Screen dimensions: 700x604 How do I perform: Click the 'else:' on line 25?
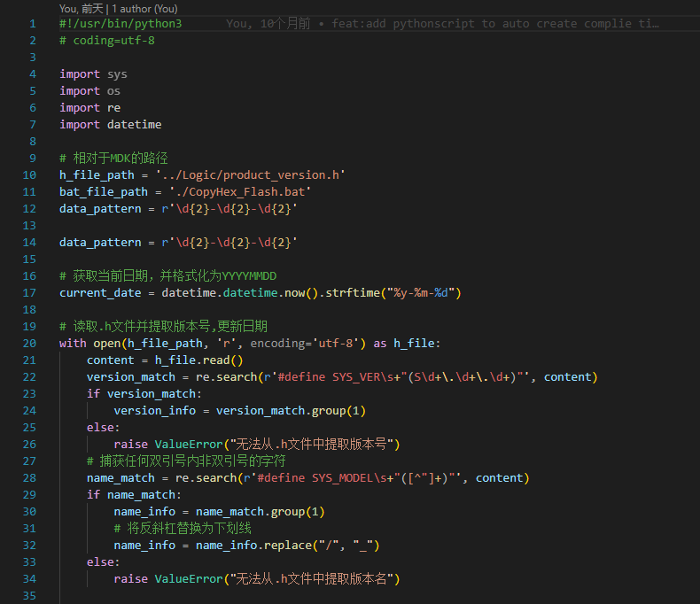point(103,428)
